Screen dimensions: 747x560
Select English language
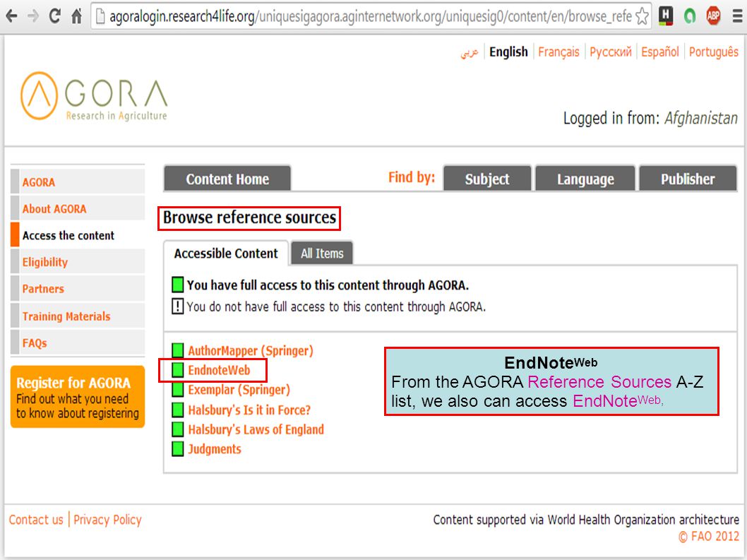tap(508, 52)
